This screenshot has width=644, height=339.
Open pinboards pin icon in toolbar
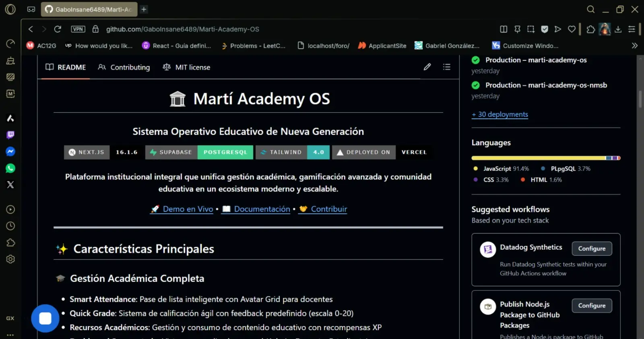(517, 29)
